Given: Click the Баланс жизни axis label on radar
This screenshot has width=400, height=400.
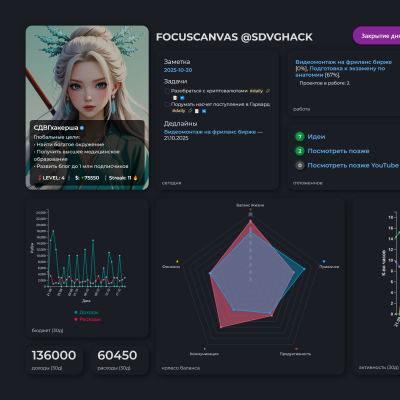Looking at the screenshot, I should pos(250,205).
